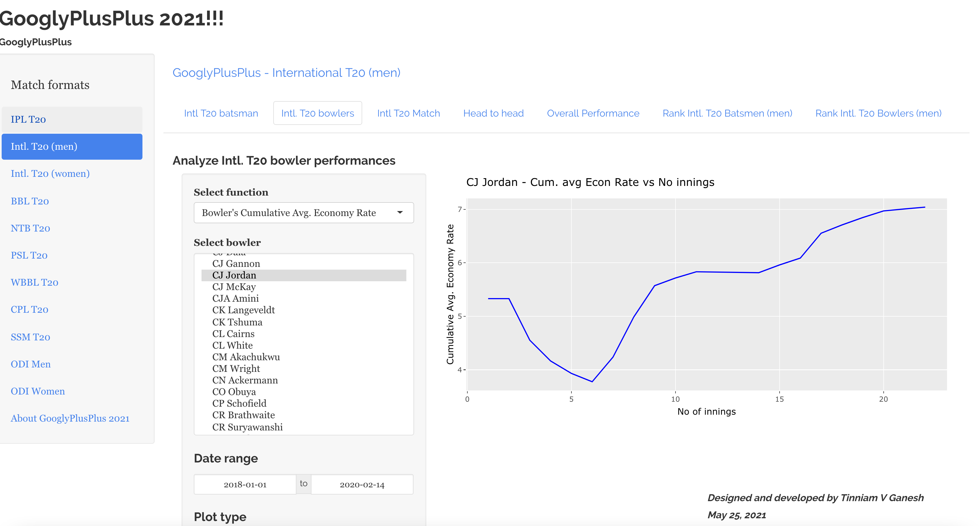Select Intl. T20 (women) format
This screenshot has height=526, width=980.
click(50, 173)
